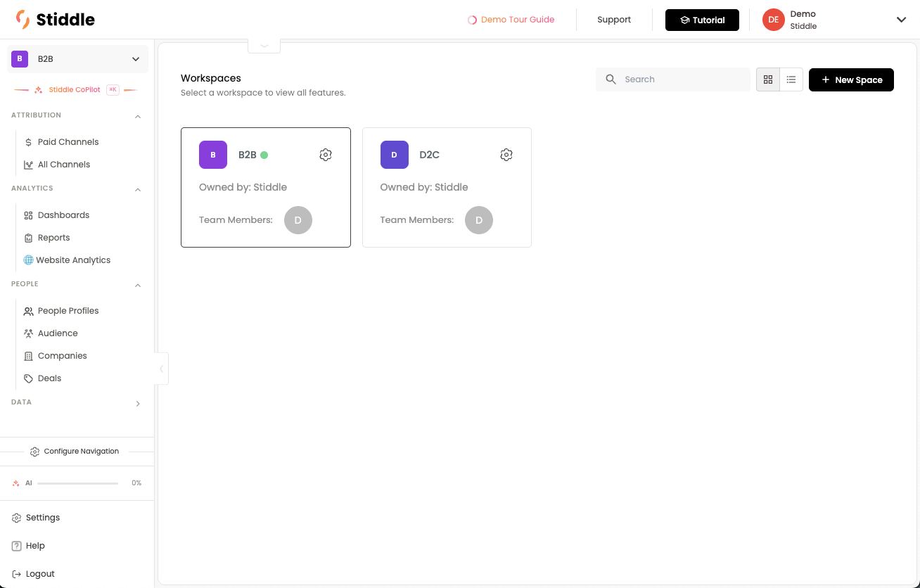Screen dimensions: 920x588
Task: Click the Companies building icon
Action: tap(28, 356)
